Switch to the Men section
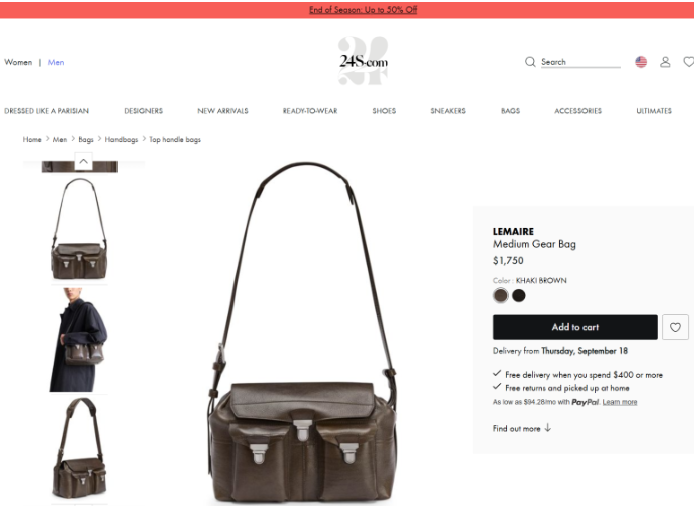This screenshot has width=694, height=508. (x=56, y=62)
